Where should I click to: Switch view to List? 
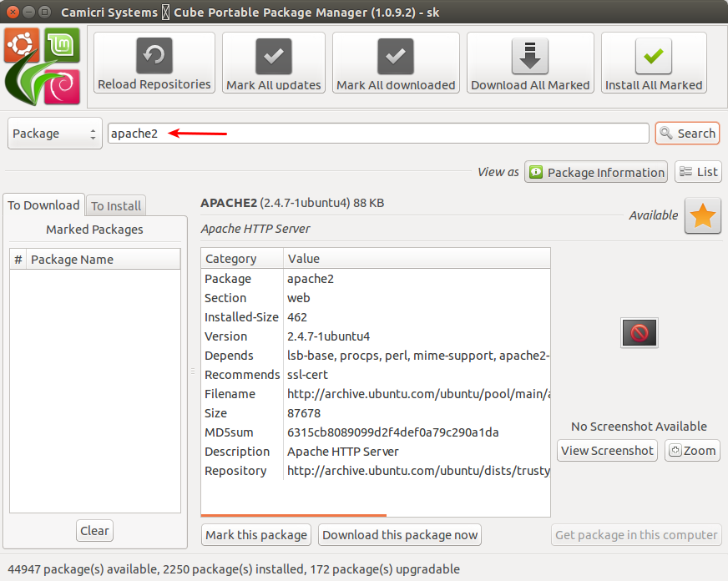point(698,172)
